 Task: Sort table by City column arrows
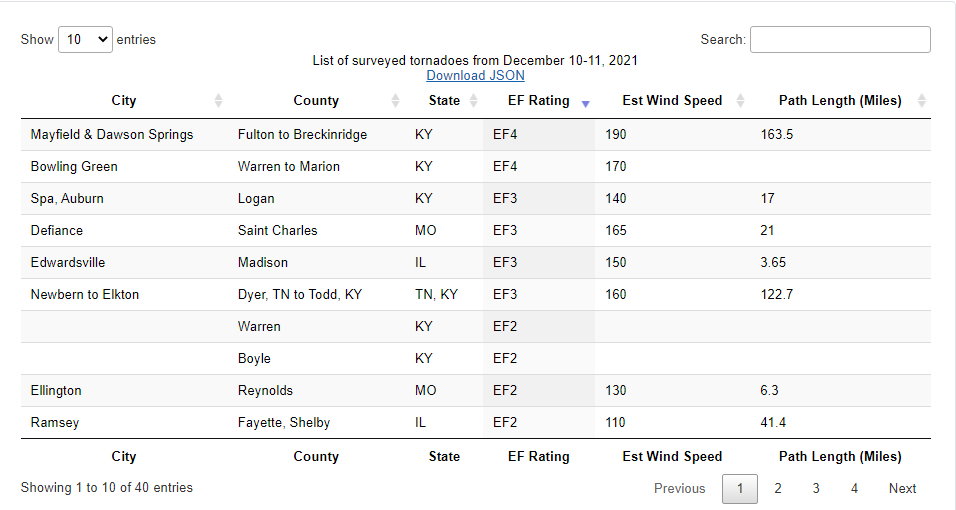(x=218, y=101)
